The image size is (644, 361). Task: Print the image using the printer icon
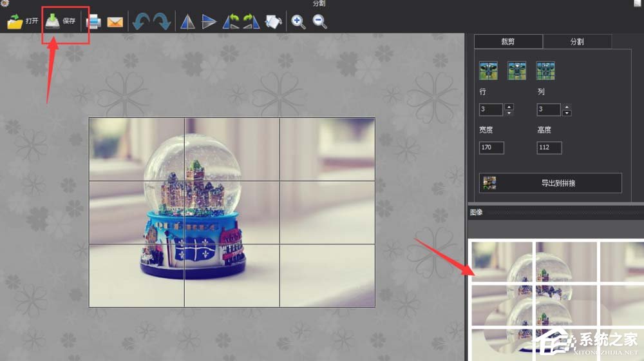click(93, 21)
